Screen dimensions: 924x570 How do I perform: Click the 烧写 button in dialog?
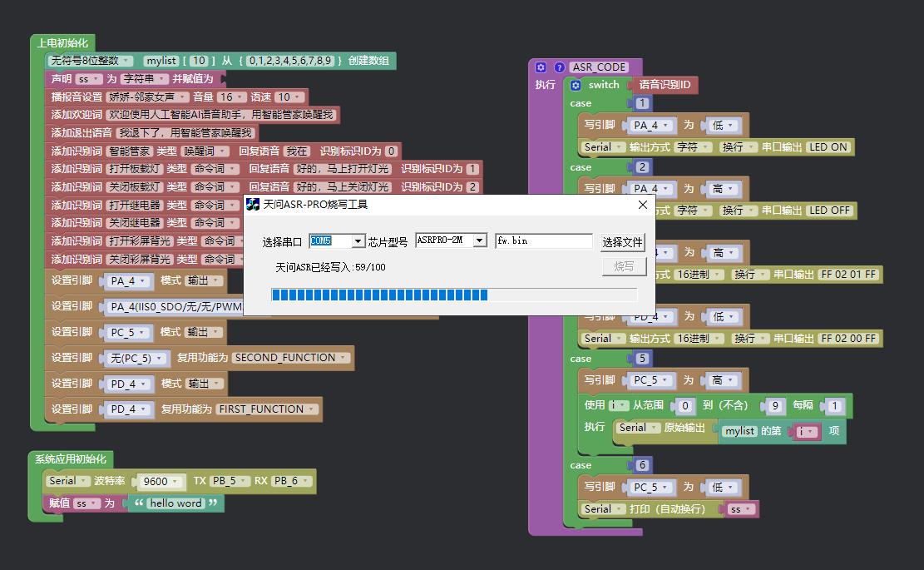[624, 266]
